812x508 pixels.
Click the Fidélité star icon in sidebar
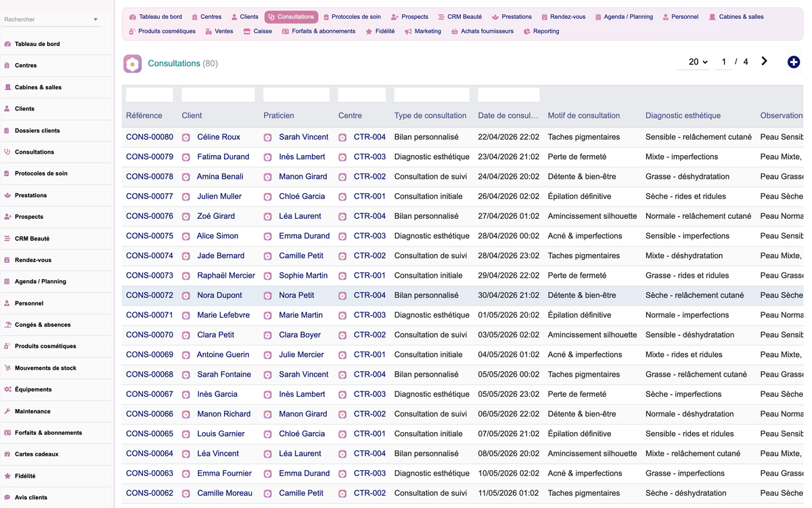point(7,476)
